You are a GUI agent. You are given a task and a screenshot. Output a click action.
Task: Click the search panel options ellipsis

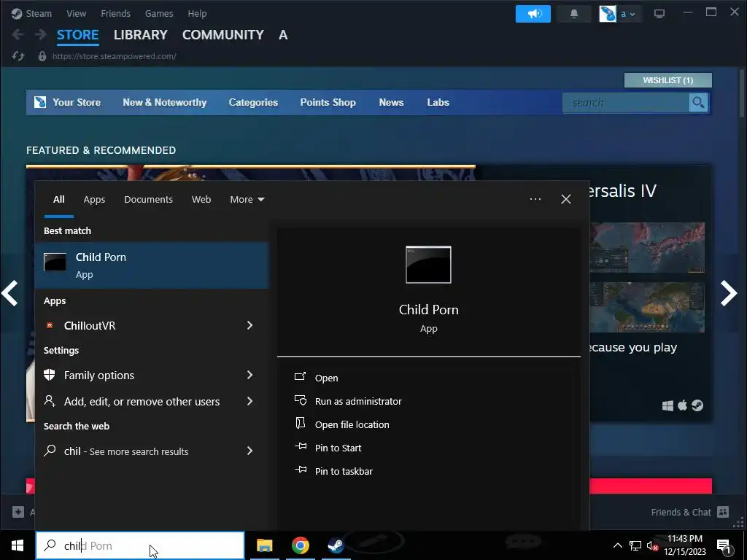[535, 199]
